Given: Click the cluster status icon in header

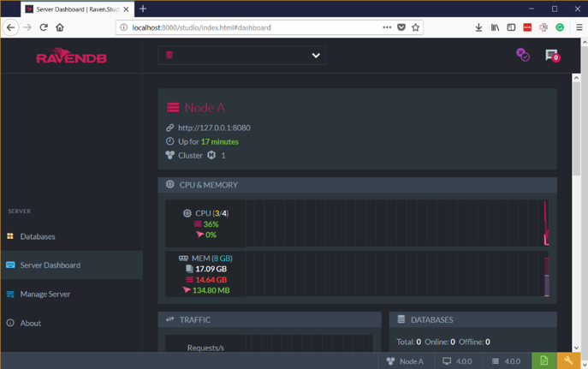Looking at the screenshot, I should point(523,55).
